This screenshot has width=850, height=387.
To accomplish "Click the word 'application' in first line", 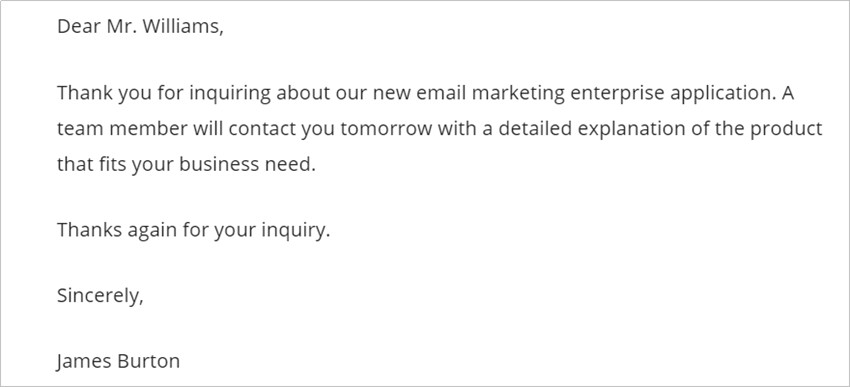I will pos(723,94).
